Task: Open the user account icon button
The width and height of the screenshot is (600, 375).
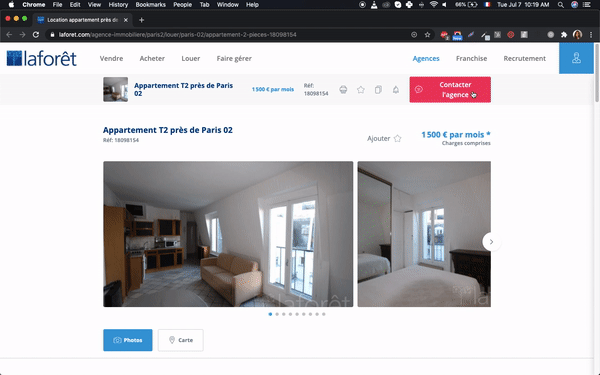Action: click(576, 58)
